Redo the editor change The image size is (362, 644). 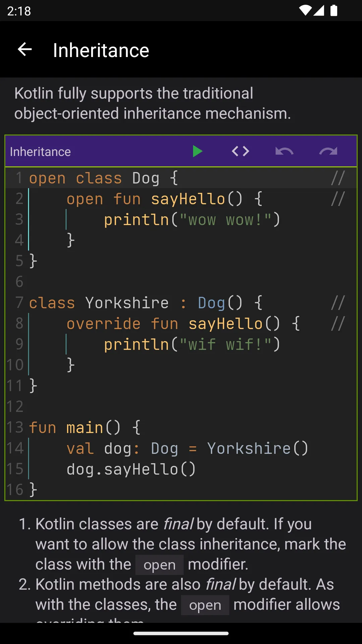328,152
